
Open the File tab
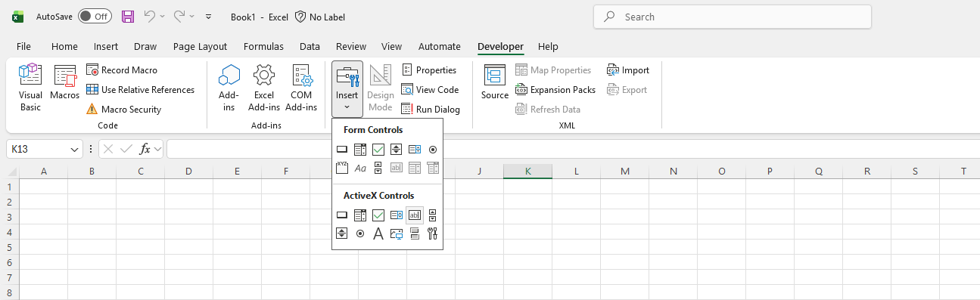23,46
